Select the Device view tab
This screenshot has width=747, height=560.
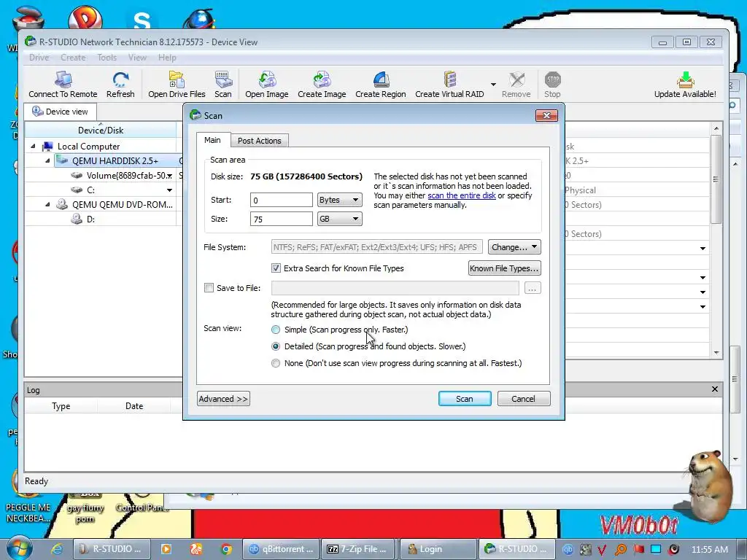tap(60, 112)
